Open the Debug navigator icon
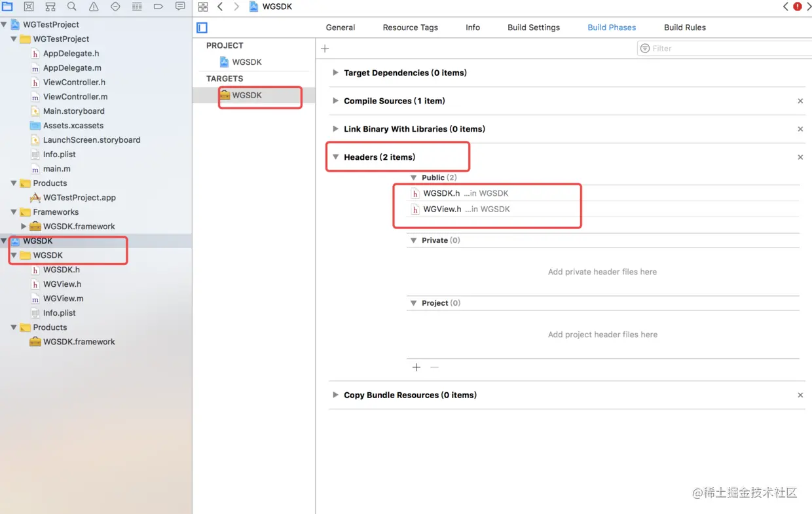 click(137, 7)
